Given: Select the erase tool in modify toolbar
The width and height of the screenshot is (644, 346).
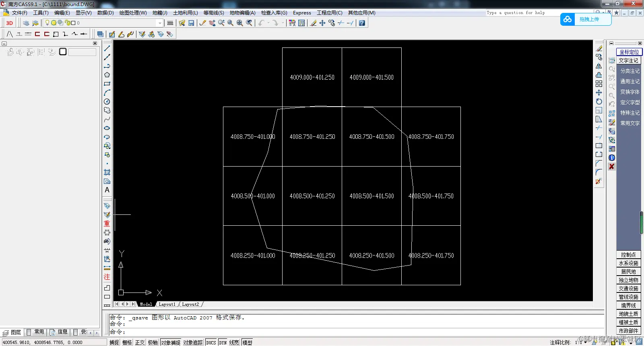Looking at the screenshot, I should pyautogui.click(x=599, y=48).
